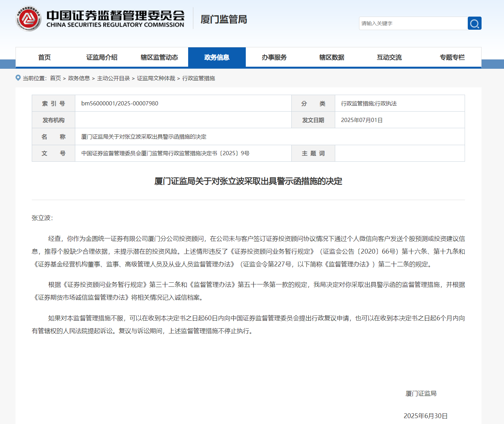Select the 政务信息 navigation tab
504x424 pixels.
pyautogui.click(x=217, y=57)
